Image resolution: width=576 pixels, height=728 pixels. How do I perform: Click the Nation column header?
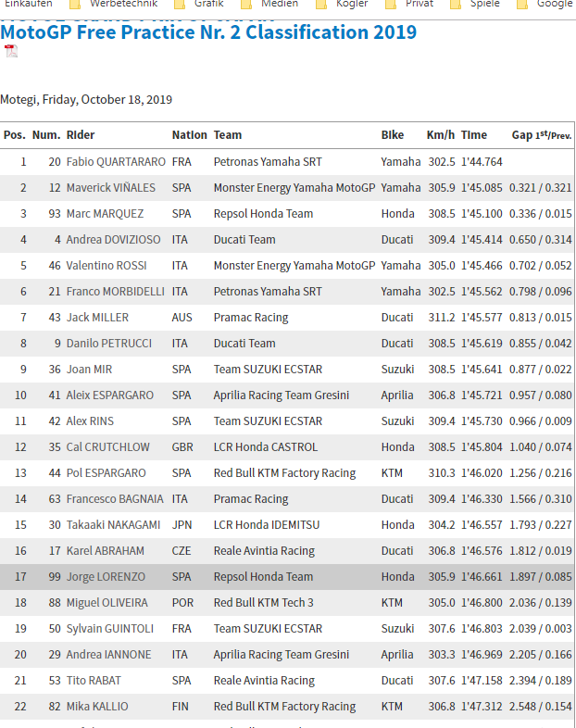click(x=189, y=135)
